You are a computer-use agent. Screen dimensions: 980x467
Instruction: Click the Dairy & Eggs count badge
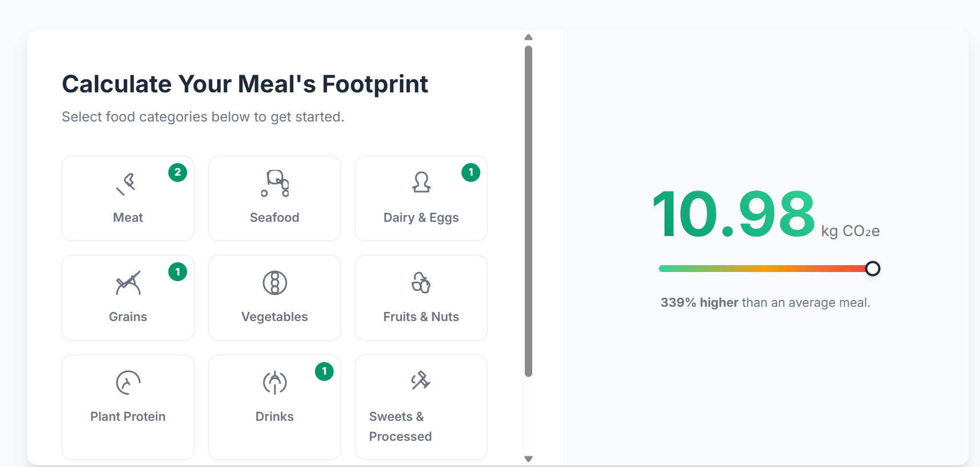click(471, 172)
